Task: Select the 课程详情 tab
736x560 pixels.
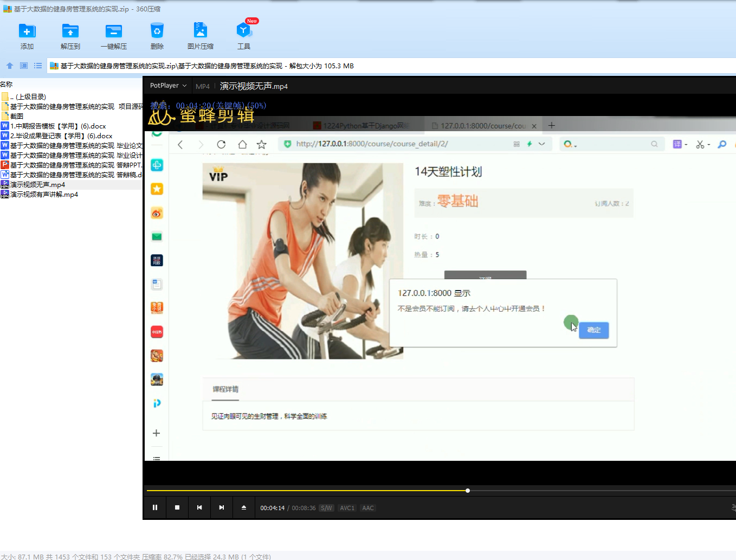Action: (225, 389)
